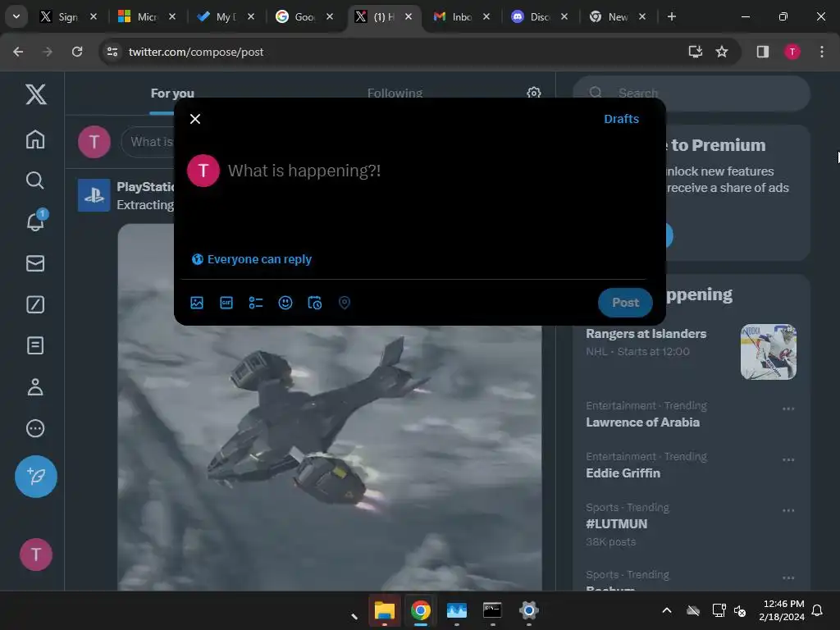Screen dimensions: 840x630
Task: Open Profile icon in sidebar
Action: click(x=35, y=387)
